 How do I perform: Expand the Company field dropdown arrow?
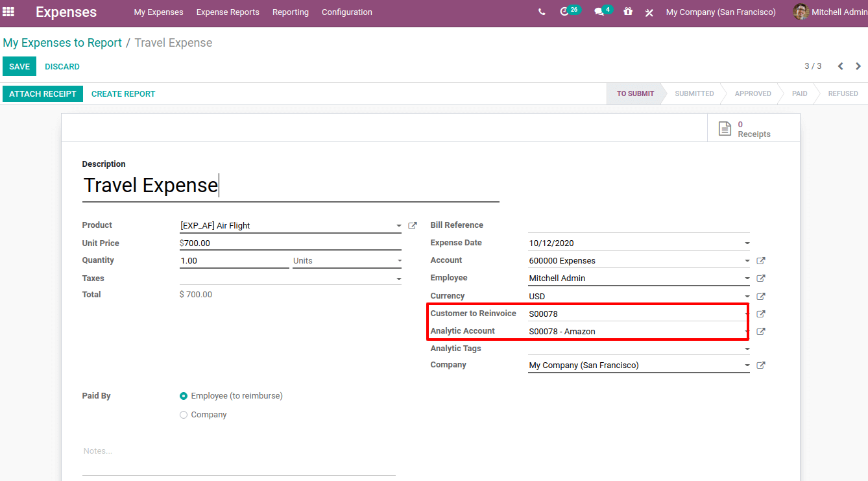point(747,365)
